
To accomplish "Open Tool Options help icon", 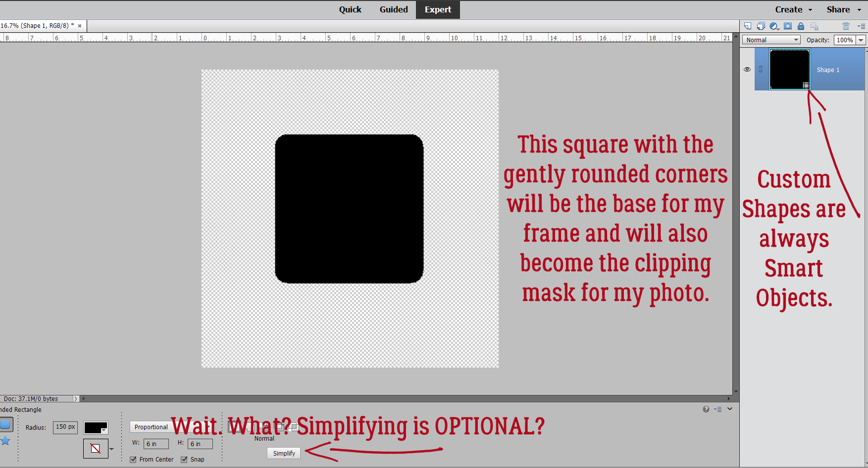I will 706,409.
